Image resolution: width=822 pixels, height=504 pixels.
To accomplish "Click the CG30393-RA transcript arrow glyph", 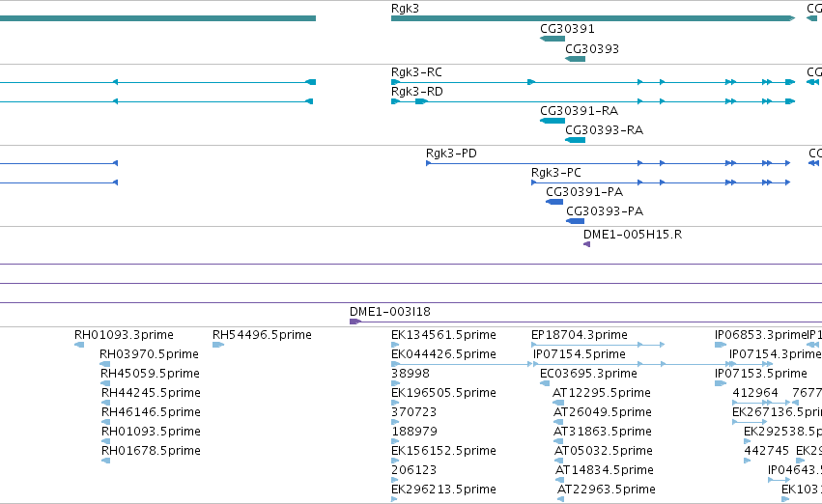I will click(575, 140).
